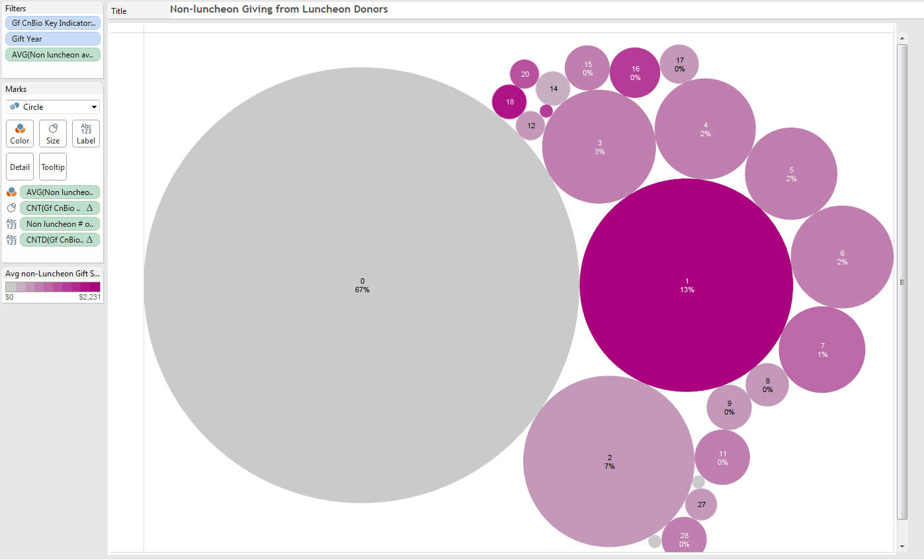Click the scroll down arrow of the view
Screen dimensions: 924x560
click(x=902, y=546)
